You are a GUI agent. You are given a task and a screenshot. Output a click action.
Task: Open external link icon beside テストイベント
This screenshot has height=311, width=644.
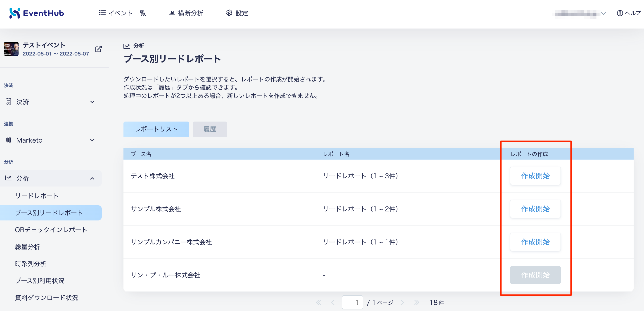point(99,49)
